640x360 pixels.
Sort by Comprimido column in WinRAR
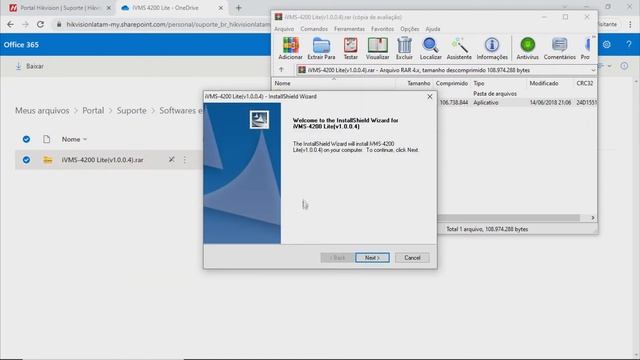pyautogui.click(x=452, y=83)
